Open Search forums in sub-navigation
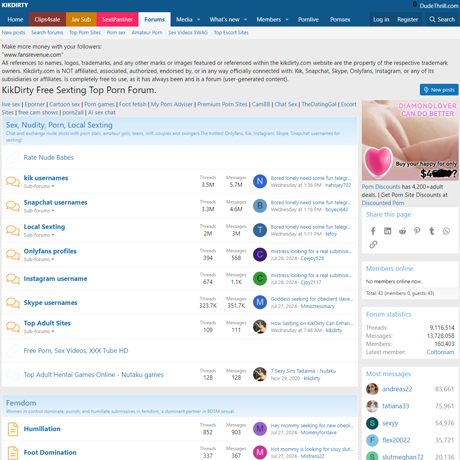460x460 pixels. coord(47,32)
